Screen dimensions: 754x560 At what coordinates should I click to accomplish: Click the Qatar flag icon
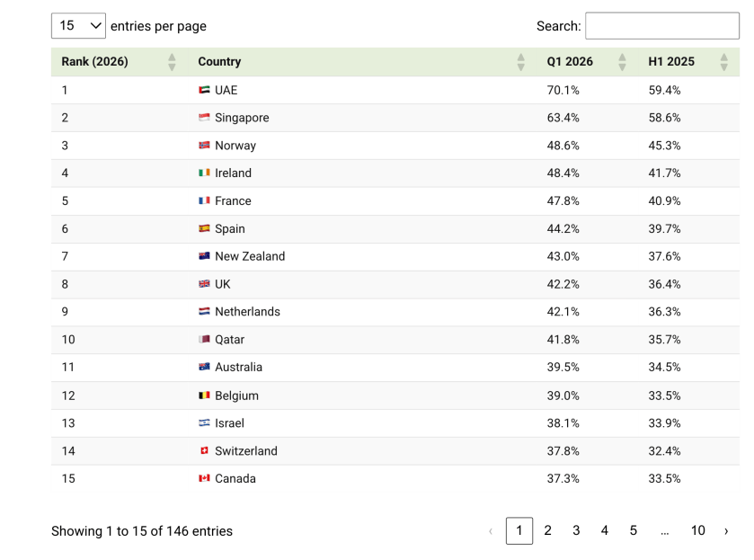(x=204, y=339)
